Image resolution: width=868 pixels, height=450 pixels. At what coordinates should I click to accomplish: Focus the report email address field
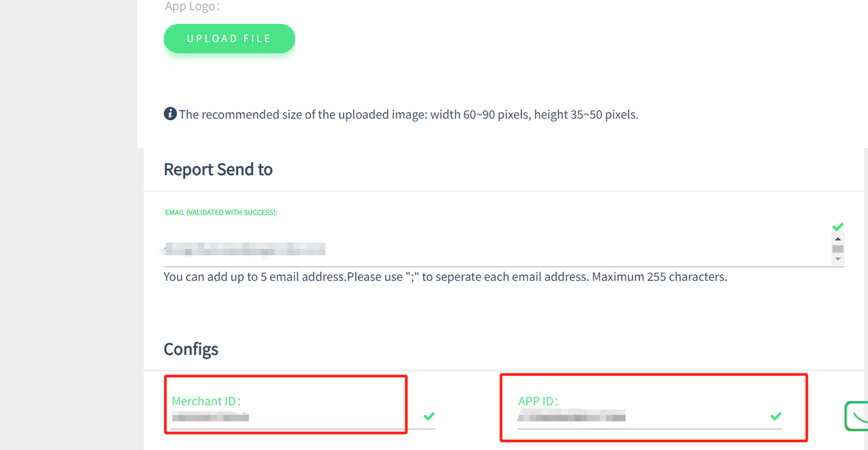coord(475,250)
